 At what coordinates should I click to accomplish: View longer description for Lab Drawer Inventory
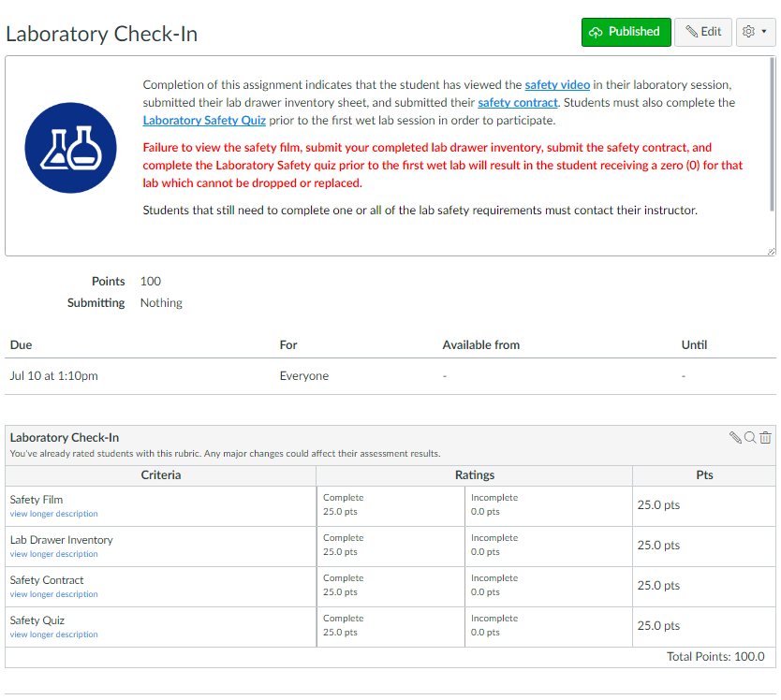pos(52,553)
